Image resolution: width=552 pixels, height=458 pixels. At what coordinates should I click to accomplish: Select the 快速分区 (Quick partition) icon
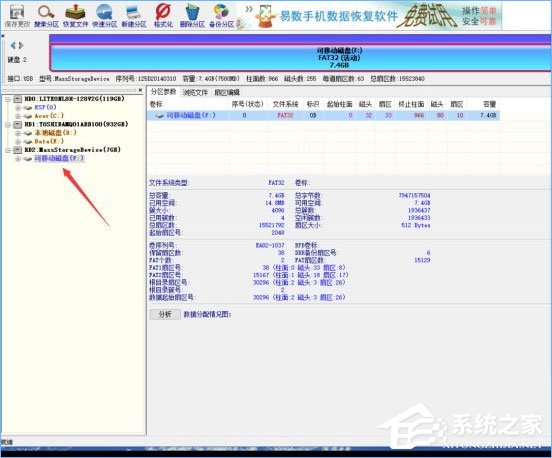pyautogui.click(x=105, y=16)
